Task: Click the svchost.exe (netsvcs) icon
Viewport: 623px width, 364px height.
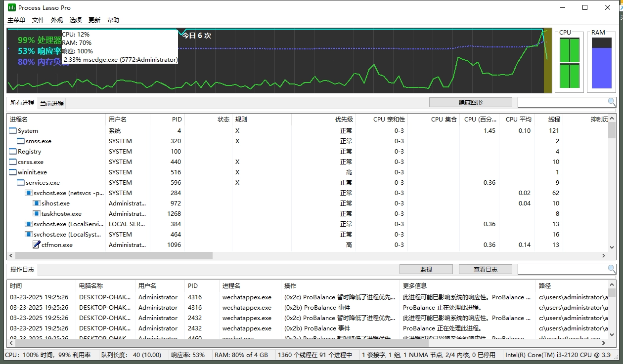Action: pyautogui.click(x=29, y=193)
